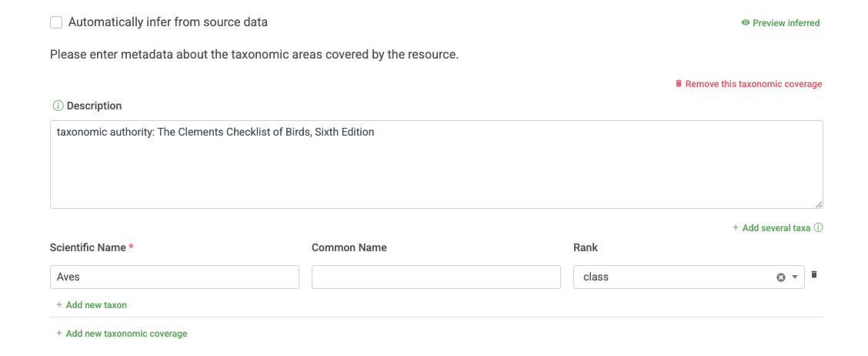Select the Add new taxonomic coverage link text

[126, 334]
